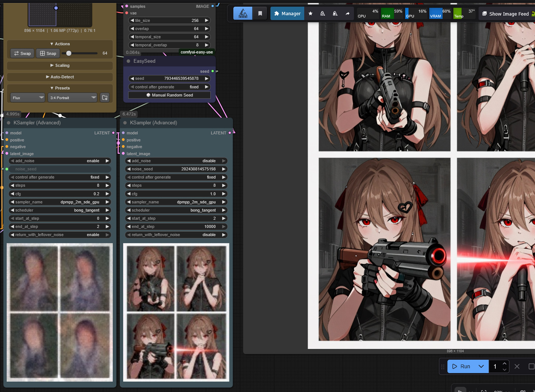Click Show Image Feed

click(508, 14)
